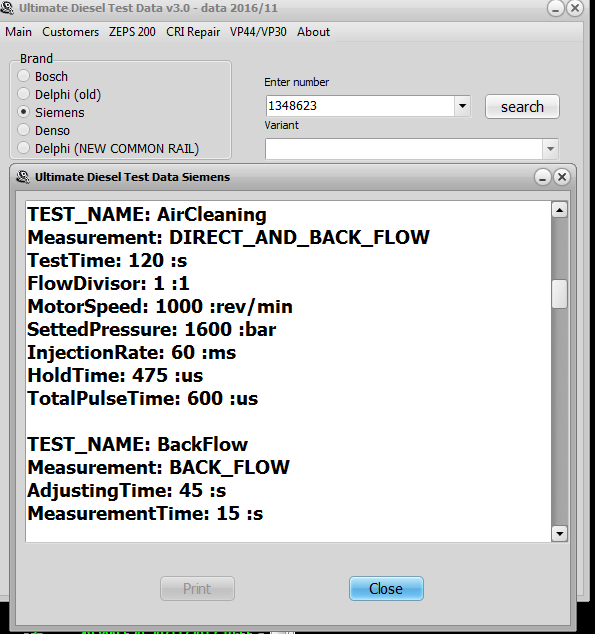Screen dimensions: 595x634
Task: Click inside the Variant combo box field
Action: pyautogui.click(x=404, y=149)
